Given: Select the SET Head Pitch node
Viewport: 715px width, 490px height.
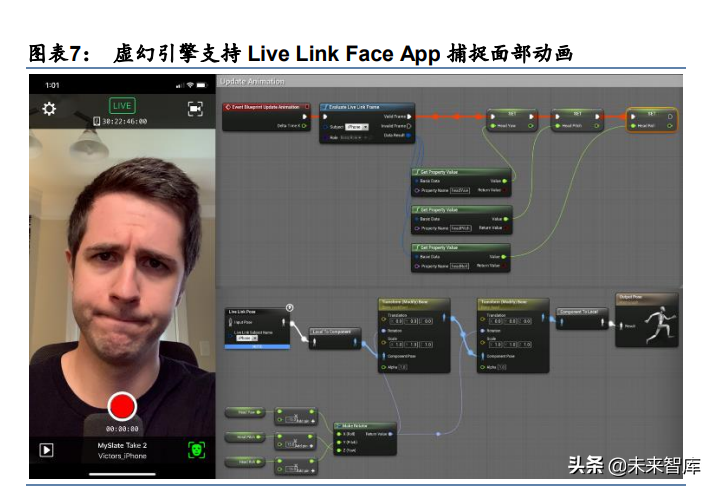Looking at the screenshot, I should [577, 120].
